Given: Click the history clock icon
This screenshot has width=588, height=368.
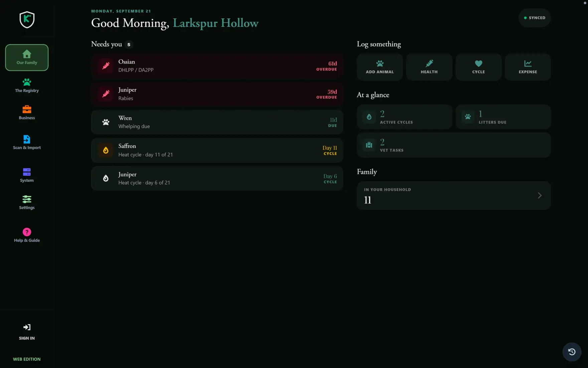Looking at the screenshot, I should 572,352.
